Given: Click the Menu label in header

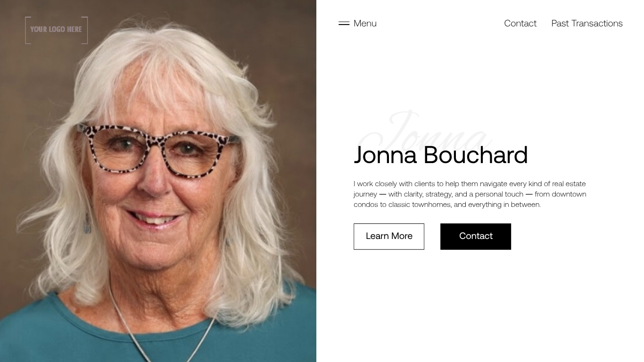Looking at the screenshot, I should pyautogui.click(x=365, y=23).
